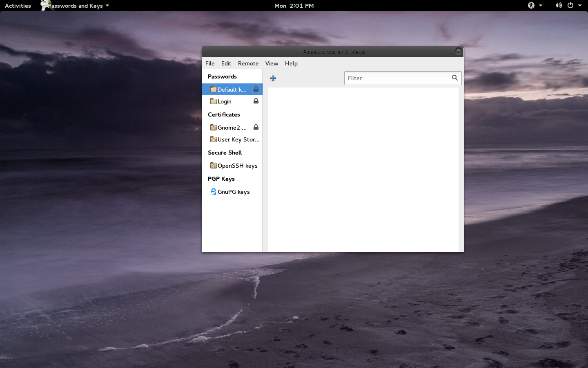588x368 pixels.
Task: Open Passwords and Keys app menu in top bar
Action: click(x=75, y=5)
